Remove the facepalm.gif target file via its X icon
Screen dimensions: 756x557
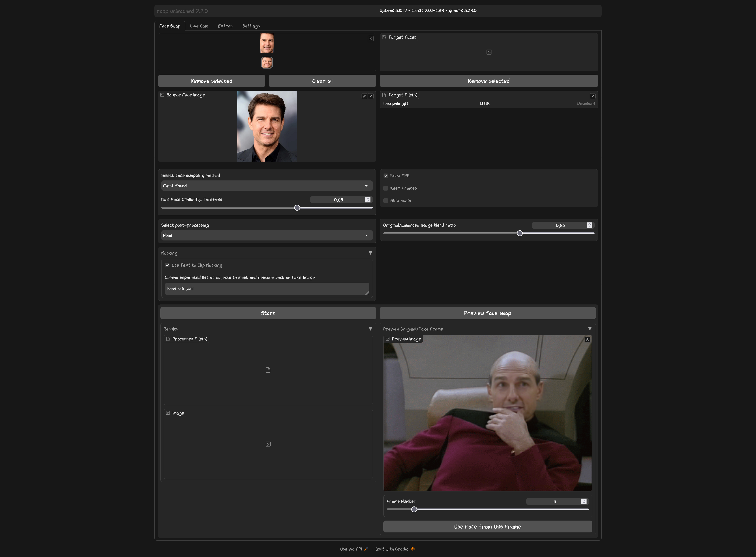[x=592, y=96]
